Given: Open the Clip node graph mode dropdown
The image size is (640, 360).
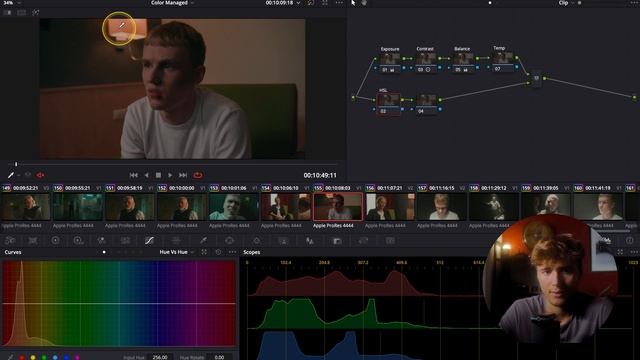Looking at the screenshot, I should click(x=566, y=3).
